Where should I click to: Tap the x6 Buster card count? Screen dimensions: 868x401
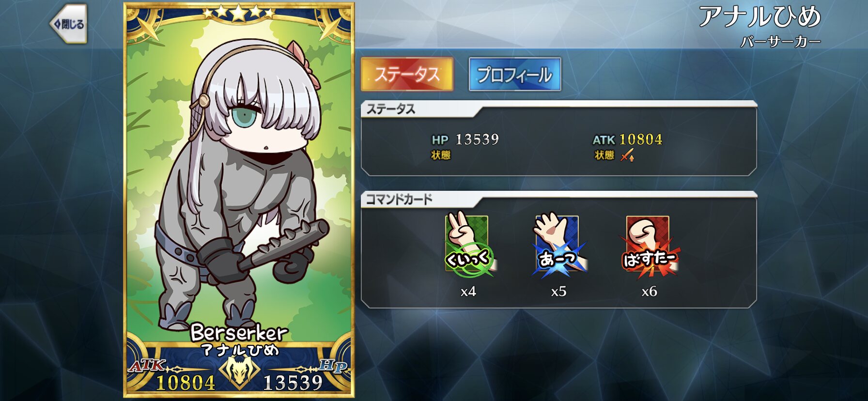(x=649, y=291)
